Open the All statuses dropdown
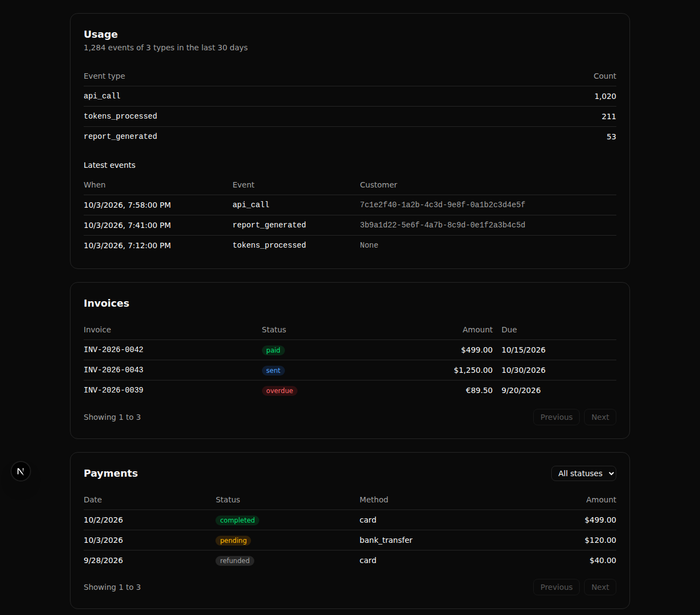This screenshot has height=615, width=700. pos(584,473)
